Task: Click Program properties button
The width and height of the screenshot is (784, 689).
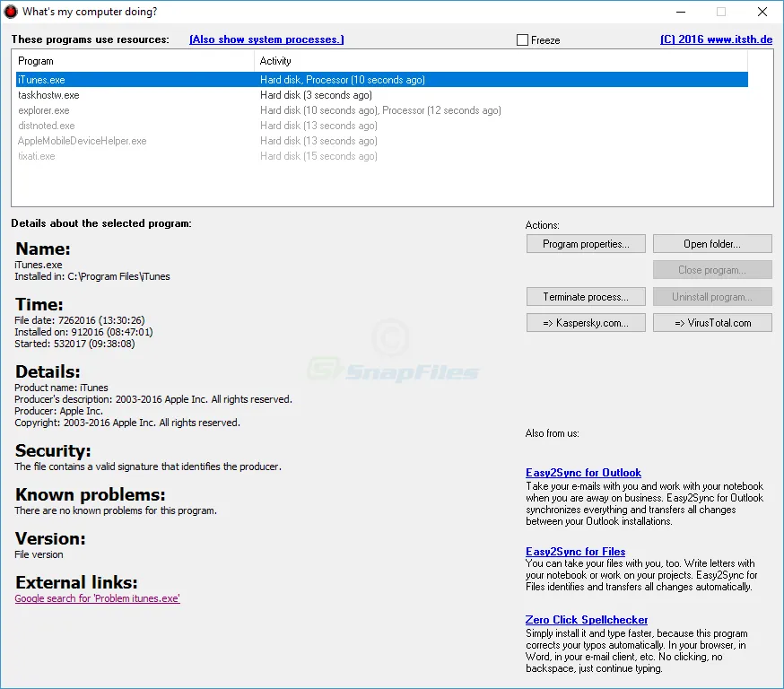Action: coord(586,244)
